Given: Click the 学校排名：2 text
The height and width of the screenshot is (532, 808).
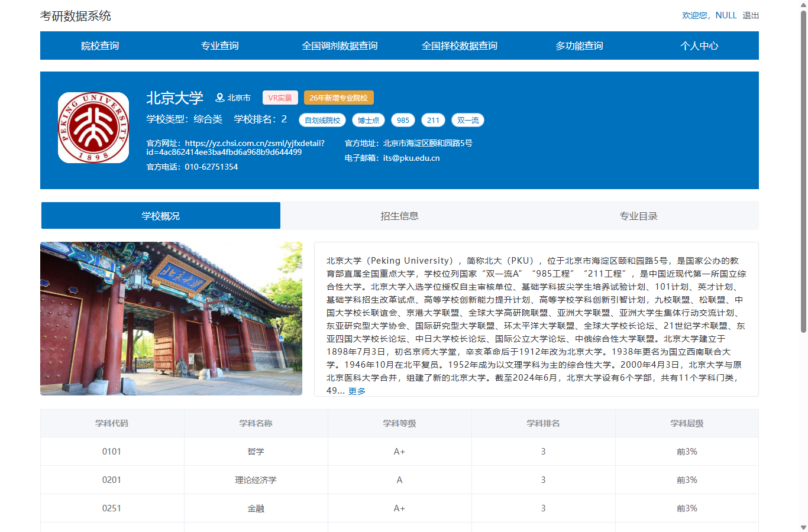Looking at the screenshot, I should point(260,119).
